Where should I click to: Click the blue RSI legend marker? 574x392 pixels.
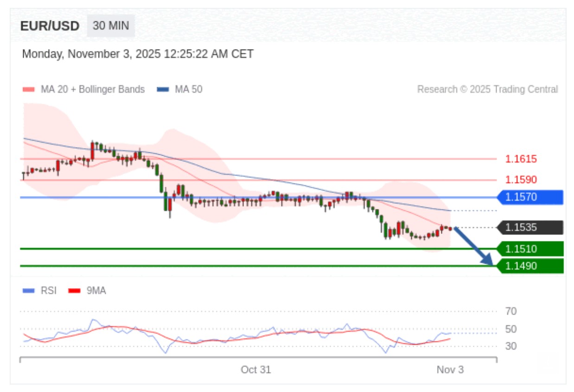pyautogui.click(x=28, y=291)
